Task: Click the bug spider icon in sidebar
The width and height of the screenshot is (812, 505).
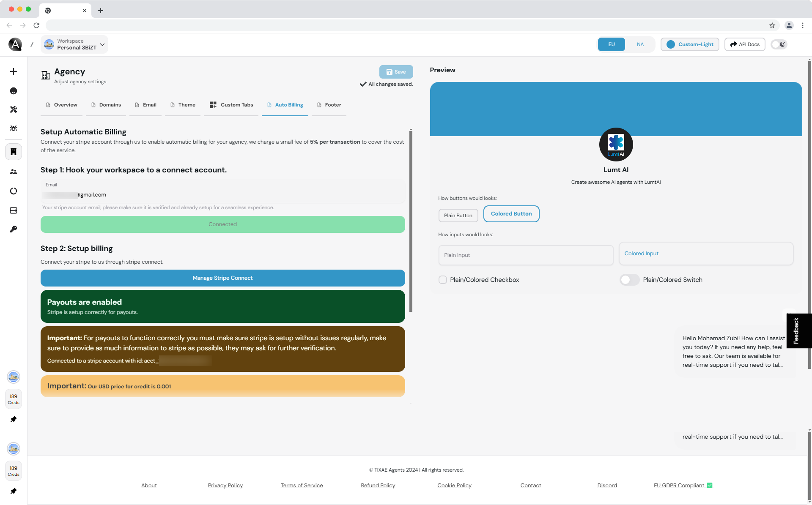Action: (x=14, y=128)
